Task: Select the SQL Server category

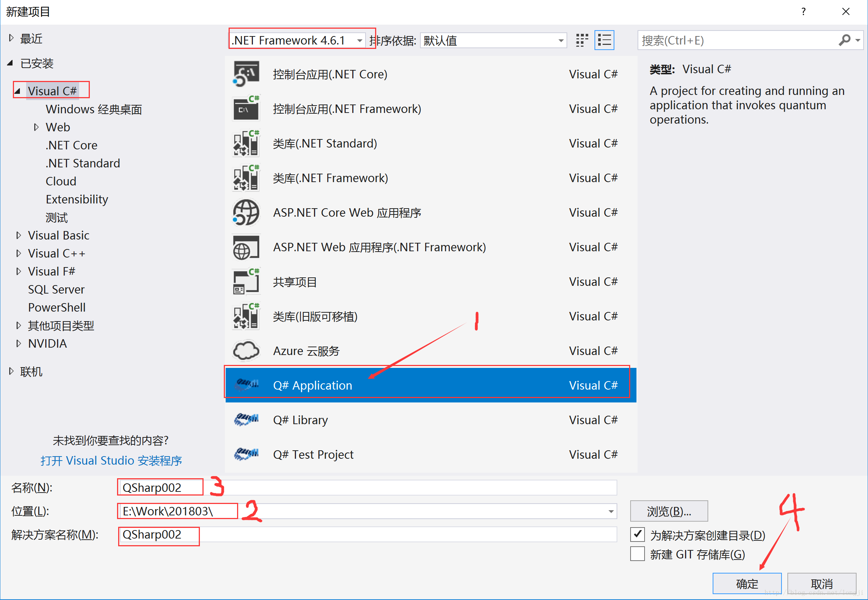Action: point(56,290)
